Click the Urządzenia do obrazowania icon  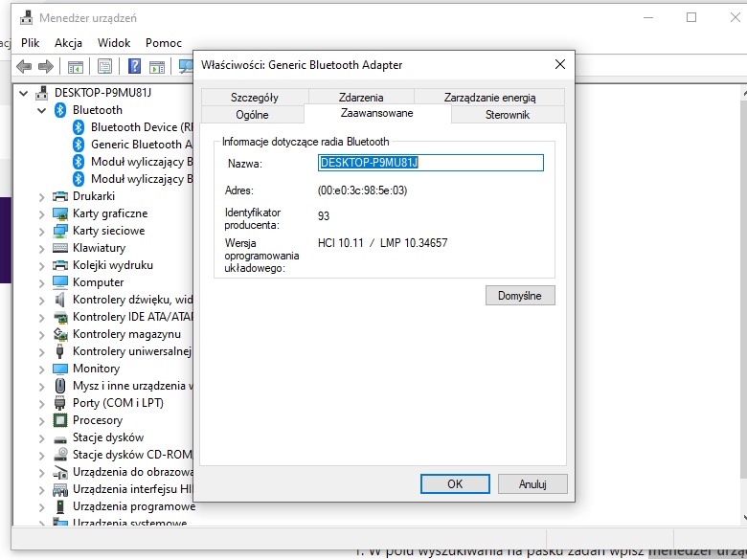pyautogui.click(x=60, y=472)
